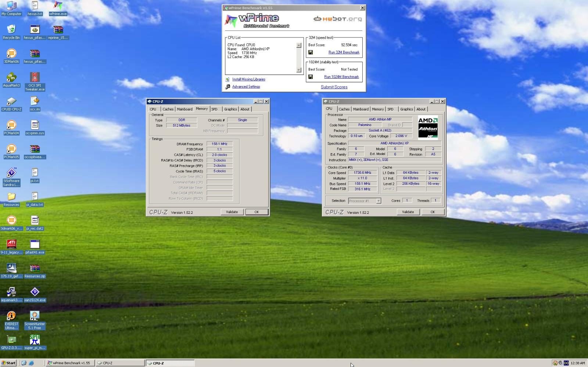Click Run 32M Benchmark link
The image size is (588, 367).
coord(344,52)
